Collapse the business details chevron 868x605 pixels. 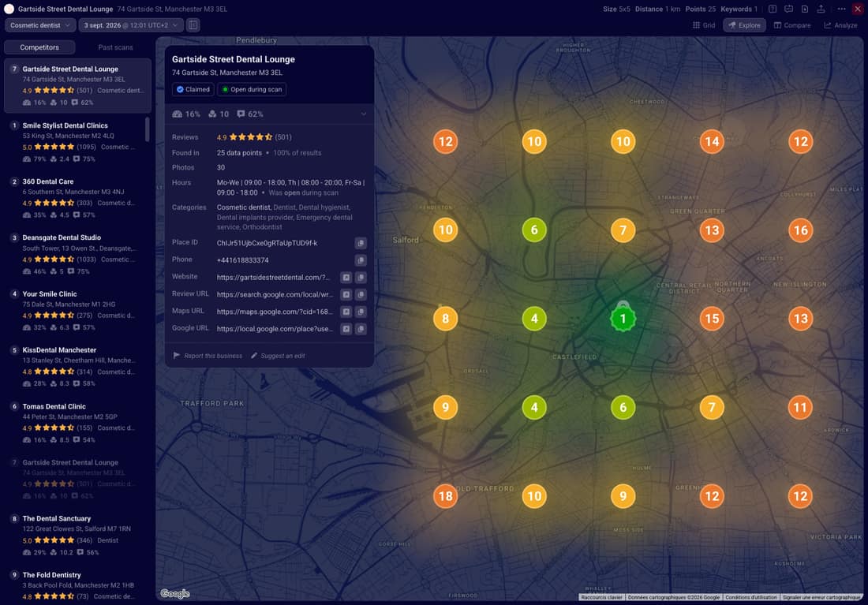click(364, 114)
